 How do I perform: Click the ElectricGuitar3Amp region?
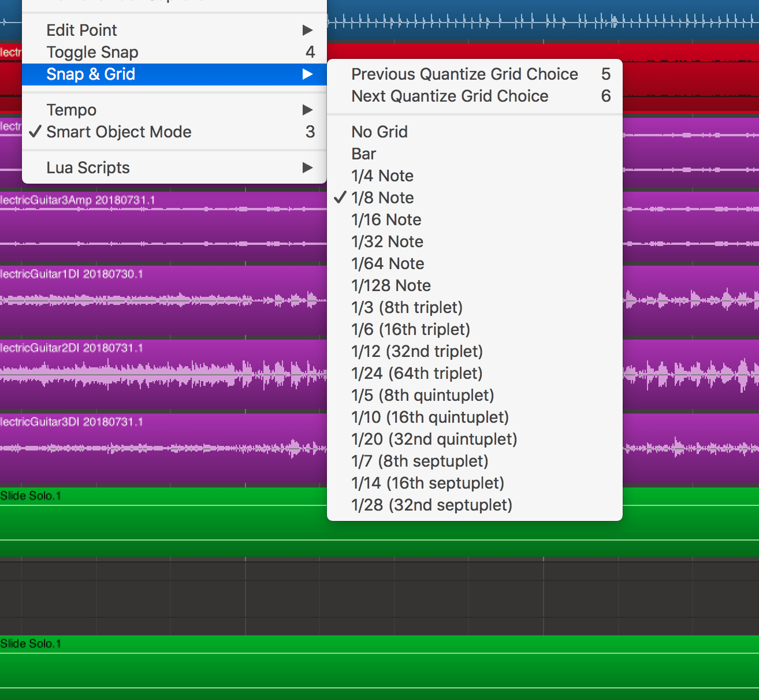click(x=162, y=225)
